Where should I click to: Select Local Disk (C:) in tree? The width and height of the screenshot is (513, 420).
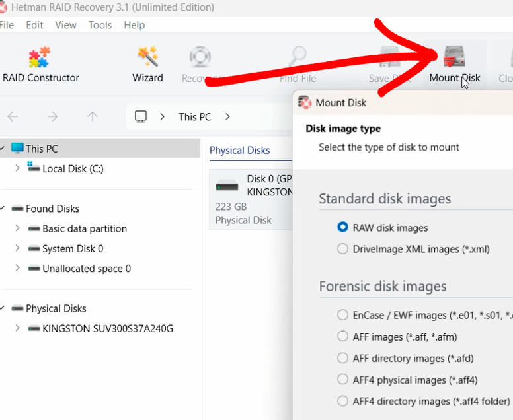[73, 168]
